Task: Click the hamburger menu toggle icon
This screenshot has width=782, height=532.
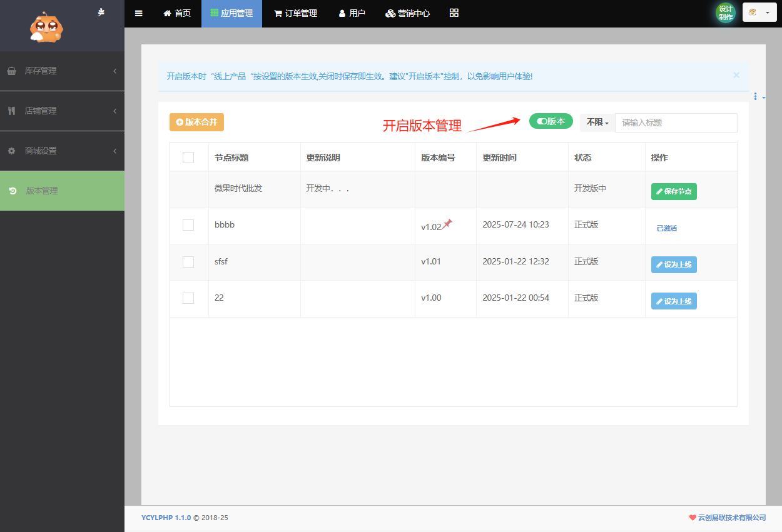Action: [139, 13]
